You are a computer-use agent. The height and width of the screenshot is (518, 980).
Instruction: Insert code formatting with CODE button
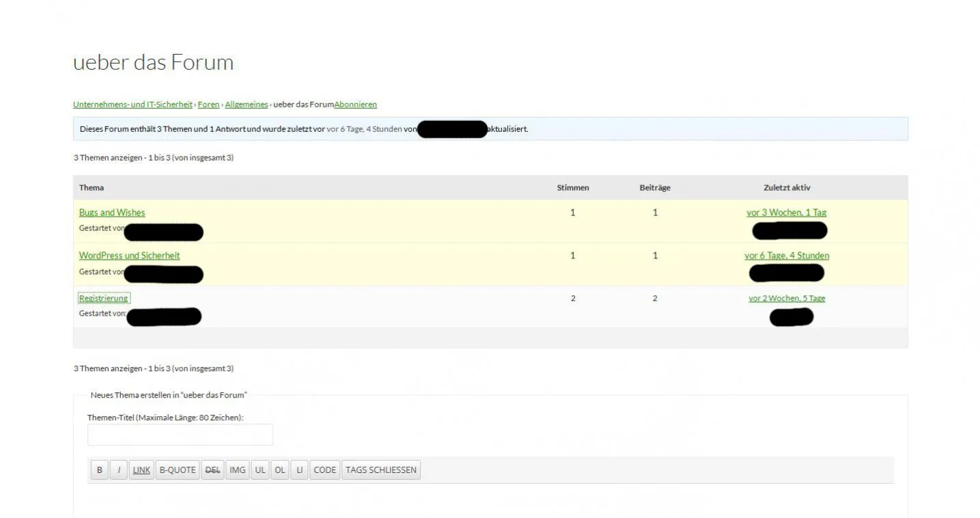325,470
